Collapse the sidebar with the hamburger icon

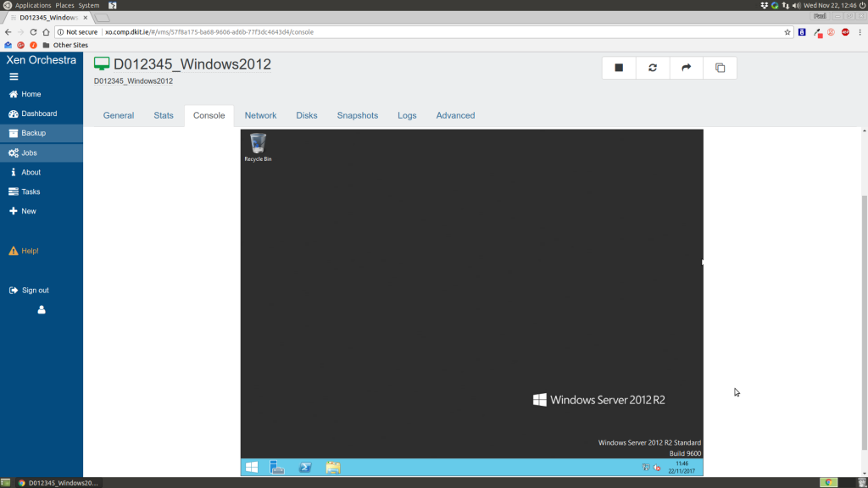[x=14, y=77]
